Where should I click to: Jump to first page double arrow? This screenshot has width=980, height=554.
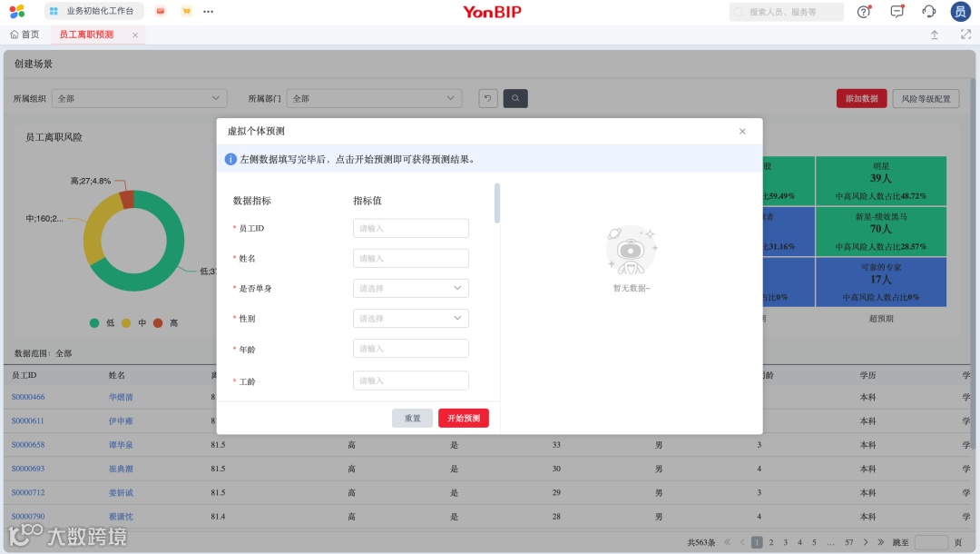[x=728, y=542]
